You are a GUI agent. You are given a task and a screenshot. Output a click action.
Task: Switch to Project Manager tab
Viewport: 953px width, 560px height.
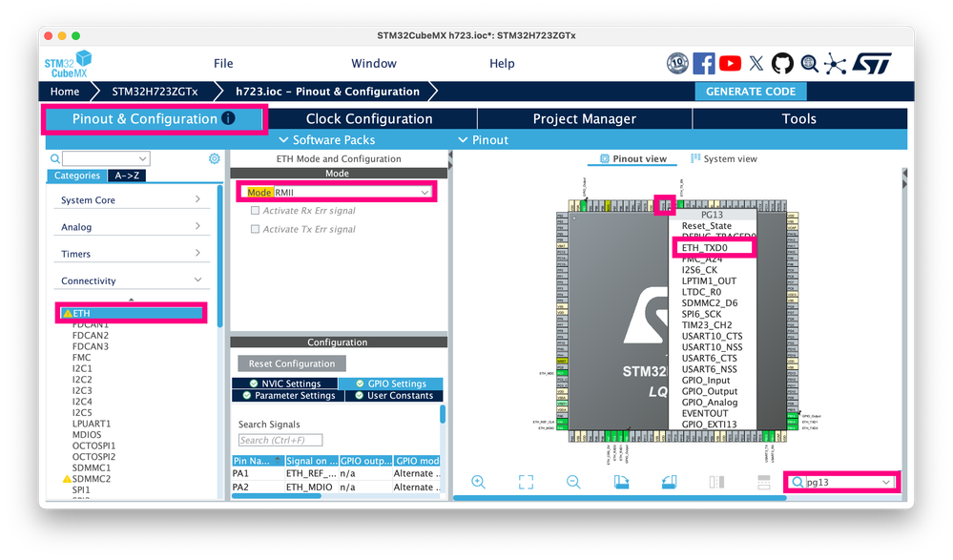pyautogui.click(x=584, y=118)
